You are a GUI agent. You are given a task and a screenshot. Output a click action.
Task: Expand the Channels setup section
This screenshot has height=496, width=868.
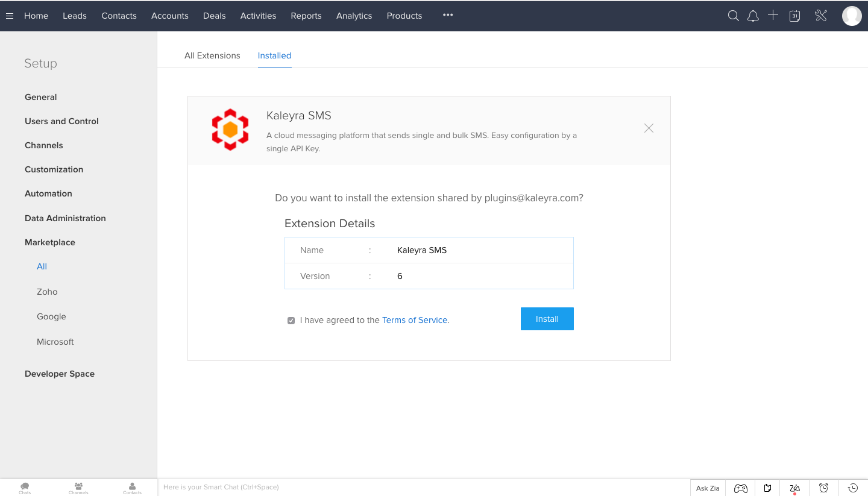pyautogui.click(x=44, y=145)
